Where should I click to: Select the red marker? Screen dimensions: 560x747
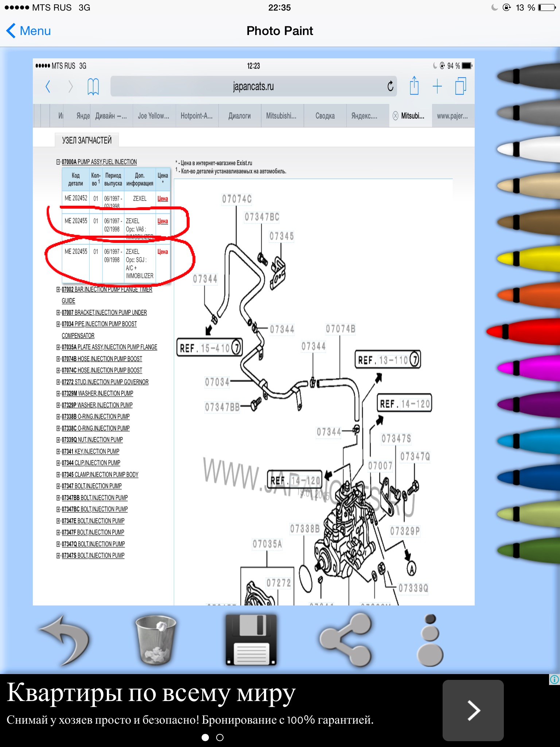[x=523, y=331]
